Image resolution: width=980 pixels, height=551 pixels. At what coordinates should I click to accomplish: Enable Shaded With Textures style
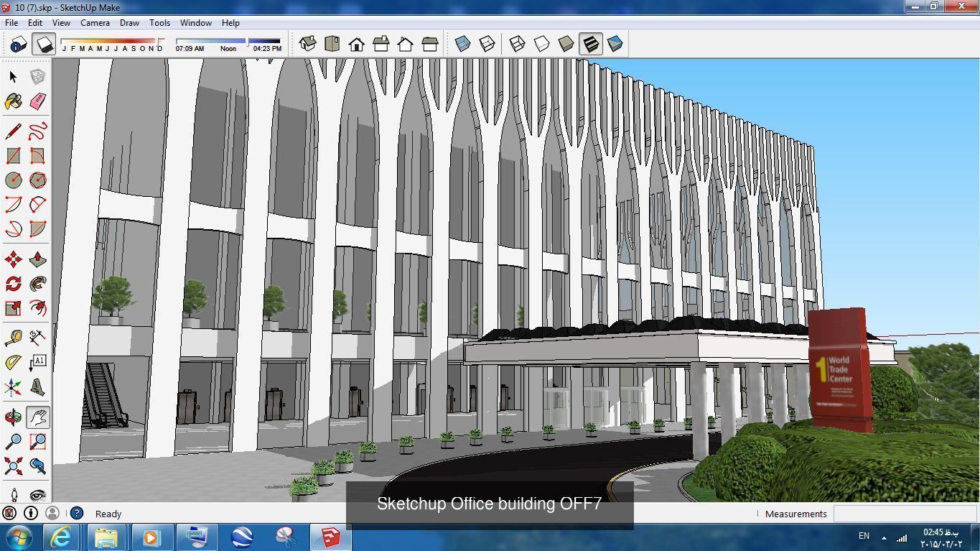tap(590, 44)
